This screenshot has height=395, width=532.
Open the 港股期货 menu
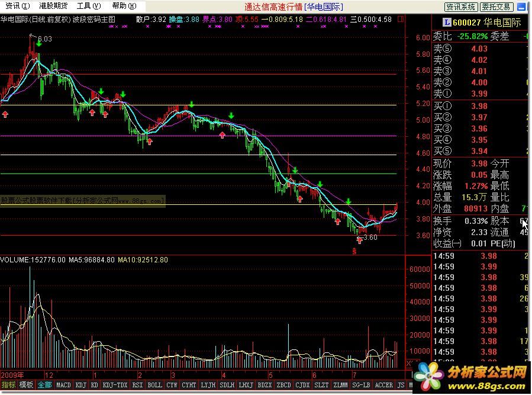point(53,6)
